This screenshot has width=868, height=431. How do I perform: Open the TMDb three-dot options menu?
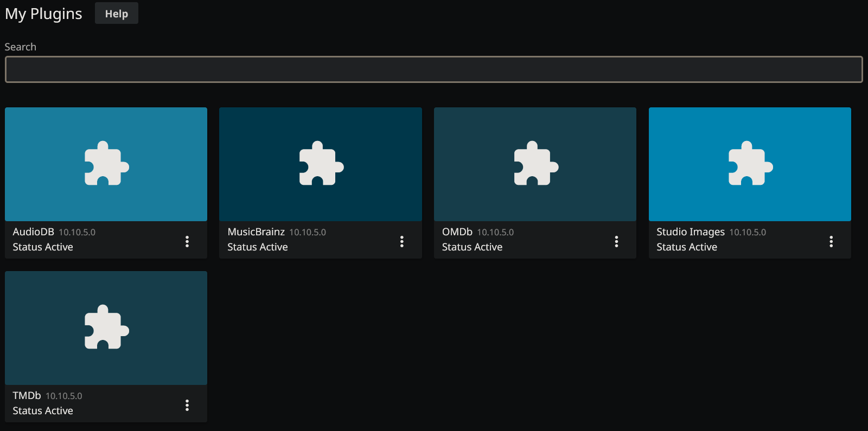[187, 405]
